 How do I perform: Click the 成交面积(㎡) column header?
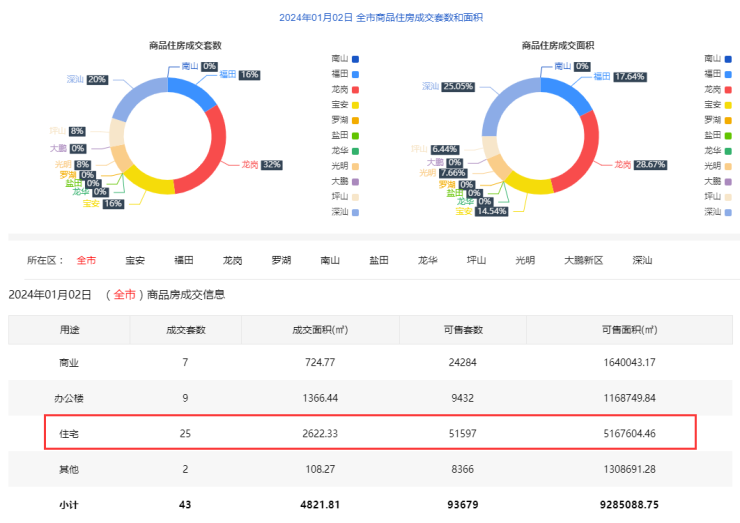[319, 329]
